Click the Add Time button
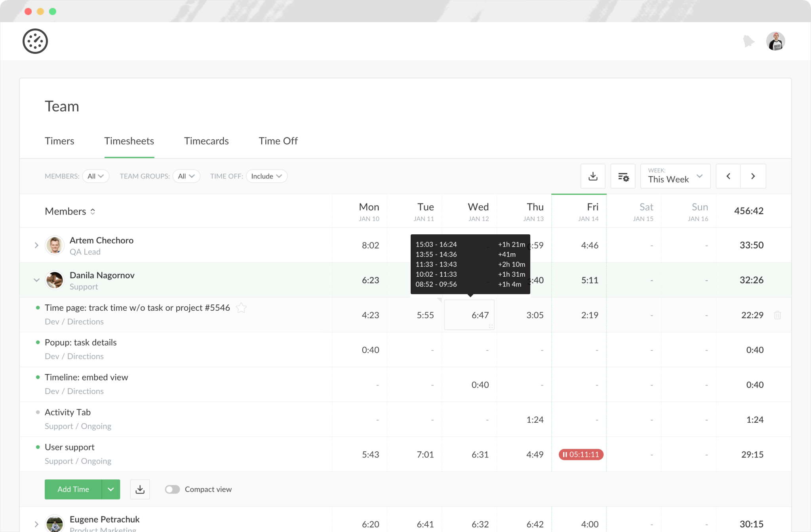 pyautogui.click(x=73, y=489)
